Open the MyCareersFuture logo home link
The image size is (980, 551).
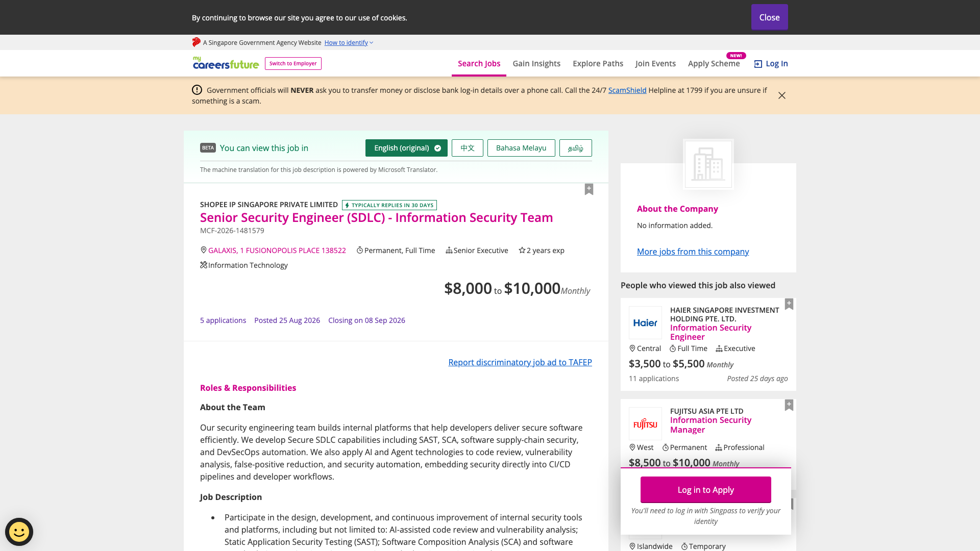[226, 63]
